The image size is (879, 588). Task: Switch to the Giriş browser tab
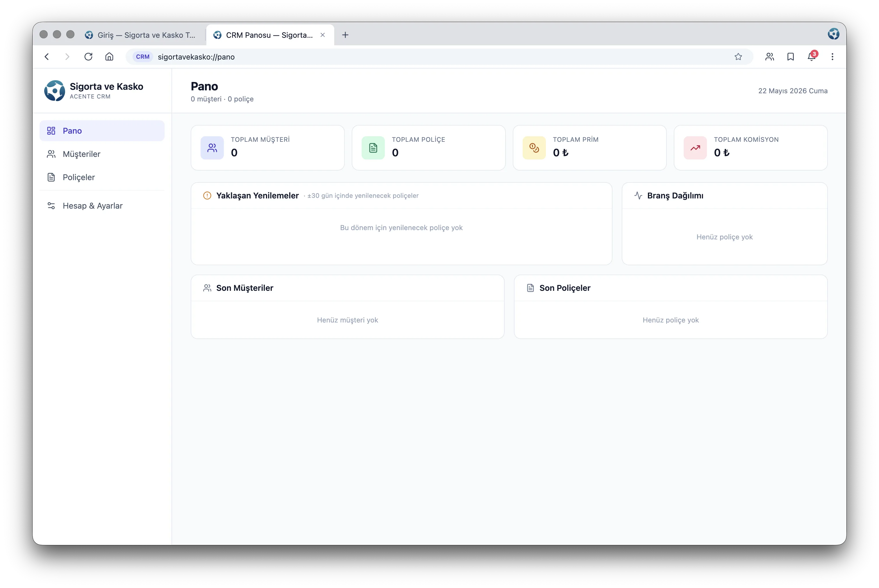141,35
